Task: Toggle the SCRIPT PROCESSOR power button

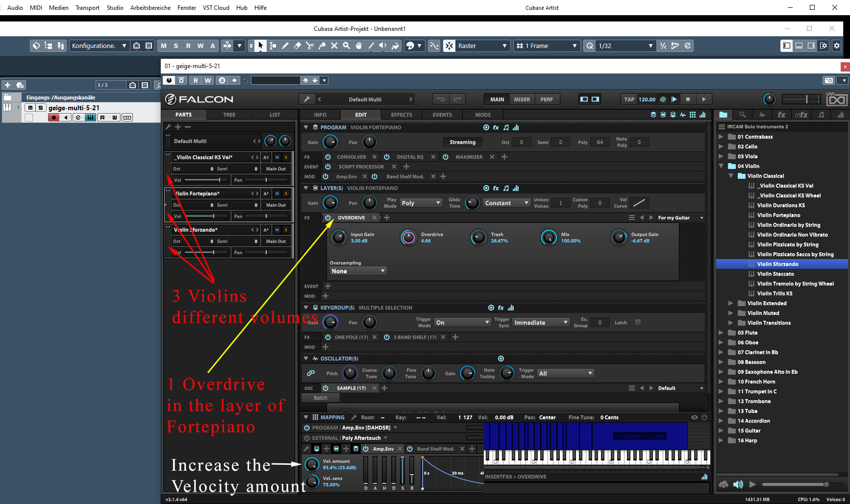Action: point(328,167)
